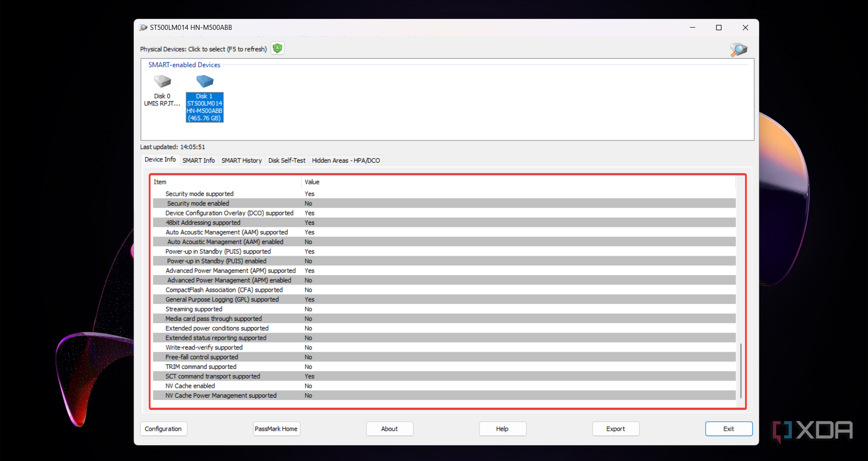Open the Configuration button

click(x=163, y=429)
